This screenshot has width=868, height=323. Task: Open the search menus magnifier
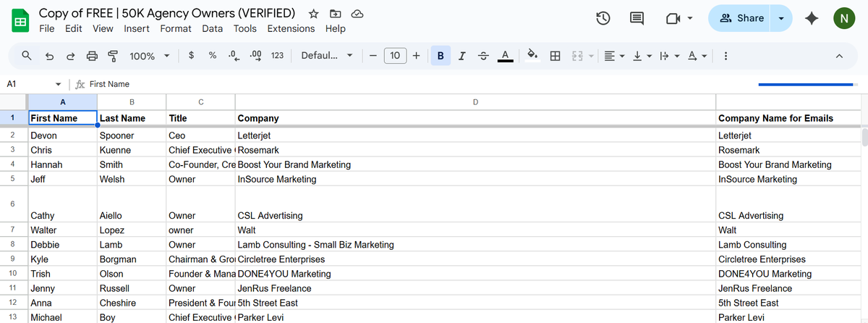pos(27,56)
